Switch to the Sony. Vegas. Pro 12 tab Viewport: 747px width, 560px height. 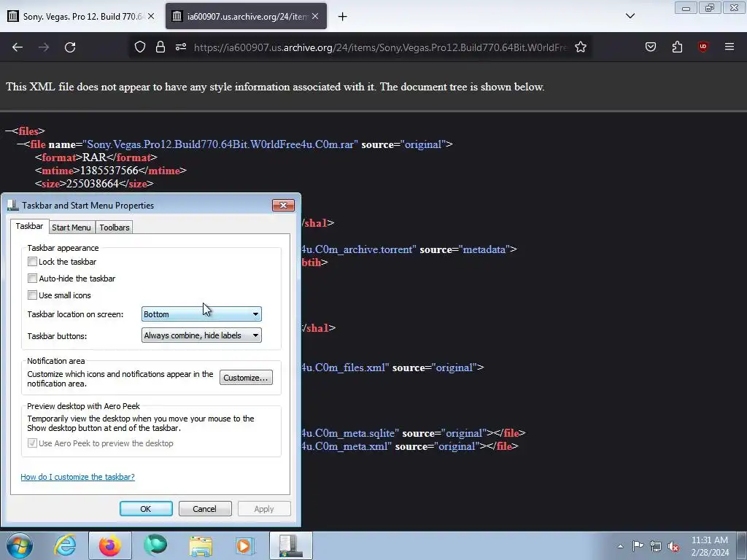81,16
